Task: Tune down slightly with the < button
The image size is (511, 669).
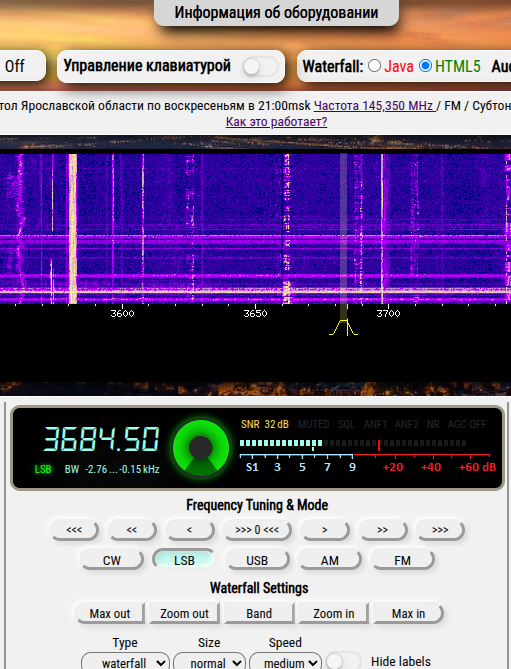Action: point(189,530)
